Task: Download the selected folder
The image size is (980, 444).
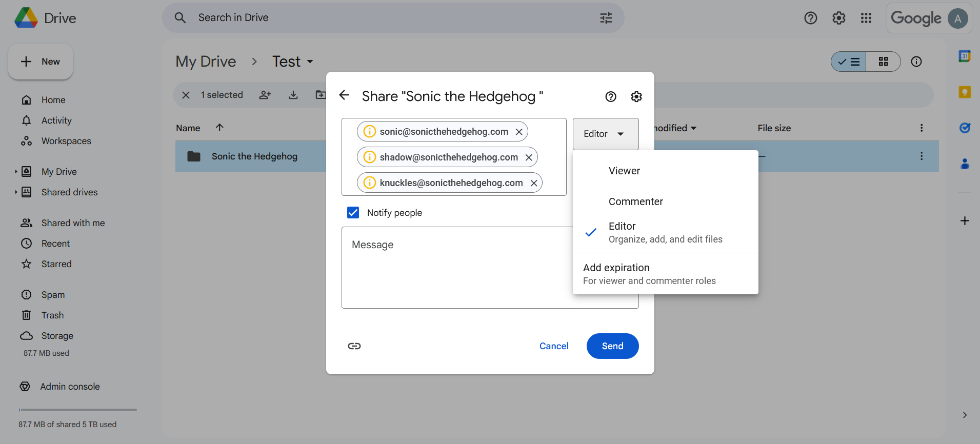Action: (x=293, y=95)
